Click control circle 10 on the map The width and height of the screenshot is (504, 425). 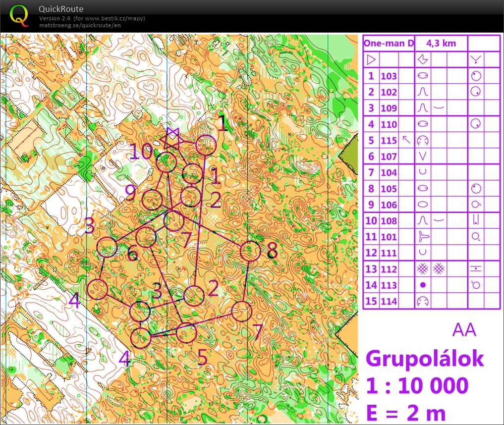(166, 162)
